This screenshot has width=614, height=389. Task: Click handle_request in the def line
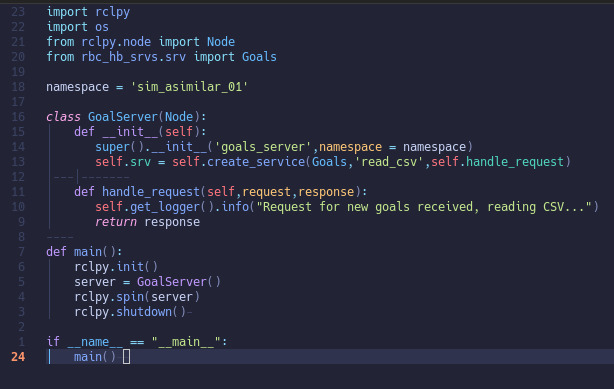coord(151,192)
